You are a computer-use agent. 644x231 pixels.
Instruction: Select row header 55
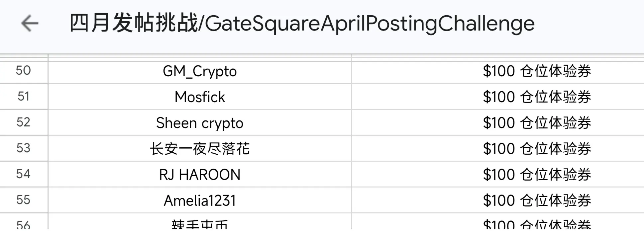[24, 200]
